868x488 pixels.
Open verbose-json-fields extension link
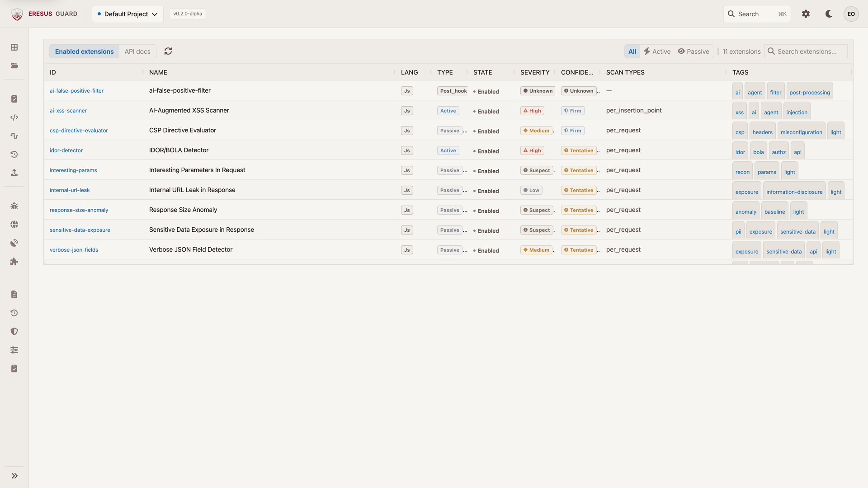click(74, 250)
